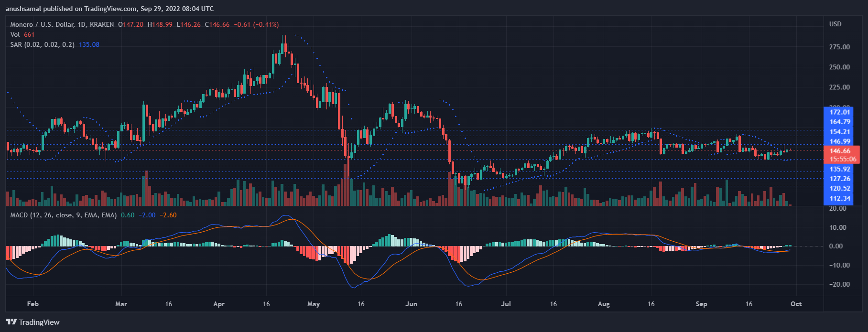868x332 pixels.
Task: Click the orange MACD signal value -2.60
Action: [168, 215]
